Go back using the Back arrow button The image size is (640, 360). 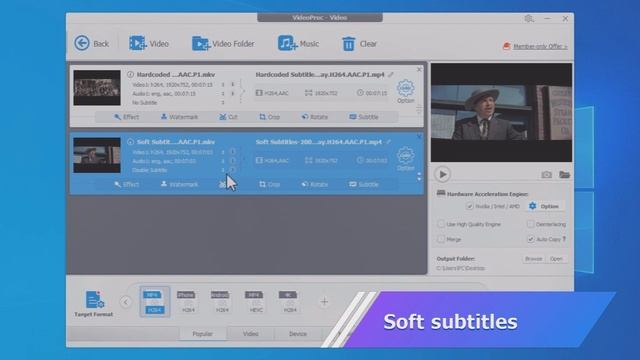(91, 43)
